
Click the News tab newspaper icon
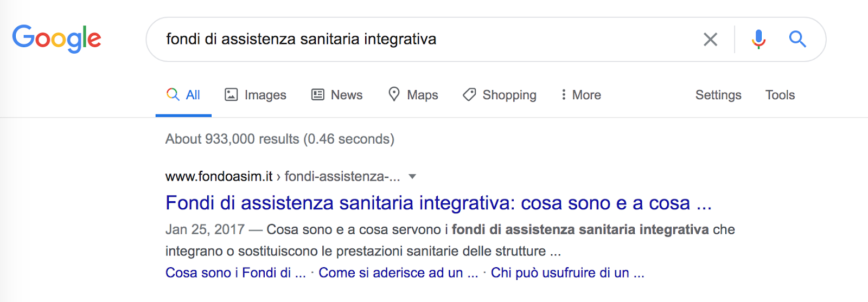point(317,94)
